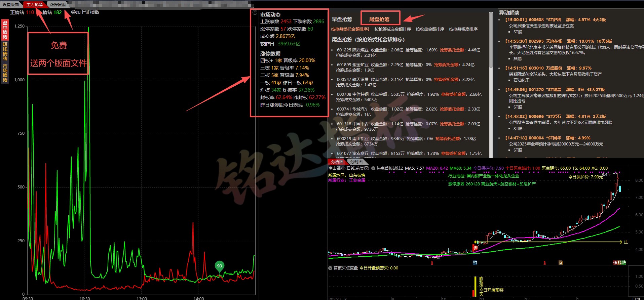Toggle the 叠加上证指数 checkbox

[x=68, y=12]
